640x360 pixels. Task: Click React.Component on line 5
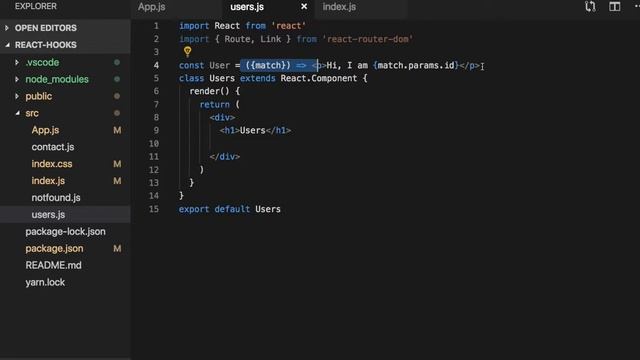pyautogui.click(x=319, y=78)
